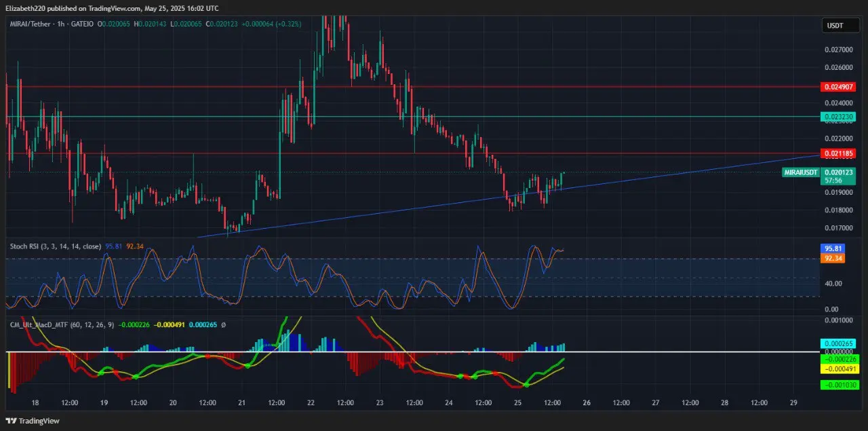Click the date 21 on time axis
Image resolution: width=868 pixels, height=431 pixels.
tap(242, 402)
